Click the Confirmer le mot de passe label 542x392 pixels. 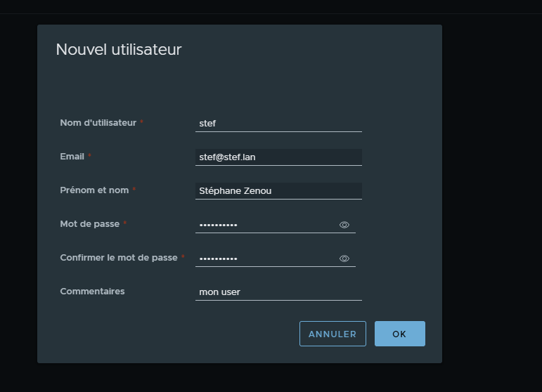click(x=118, y=258)
